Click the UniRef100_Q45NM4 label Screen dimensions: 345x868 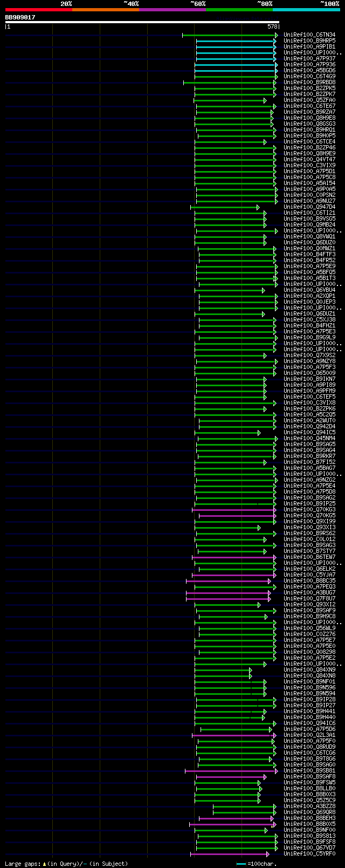pos(309,439)
